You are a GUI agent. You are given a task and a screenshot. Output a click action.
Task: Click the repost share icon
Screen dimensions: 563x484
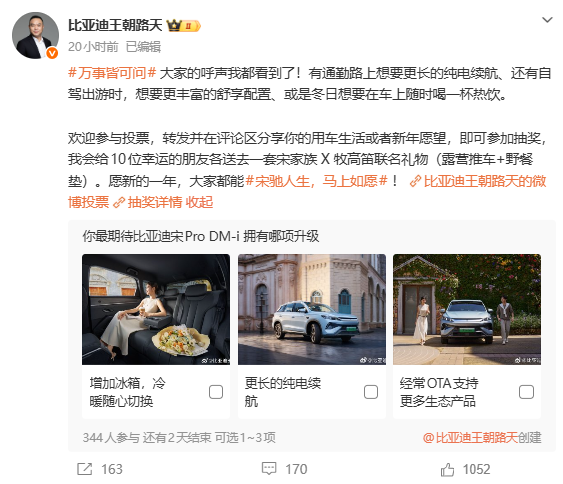coord(85,469)
